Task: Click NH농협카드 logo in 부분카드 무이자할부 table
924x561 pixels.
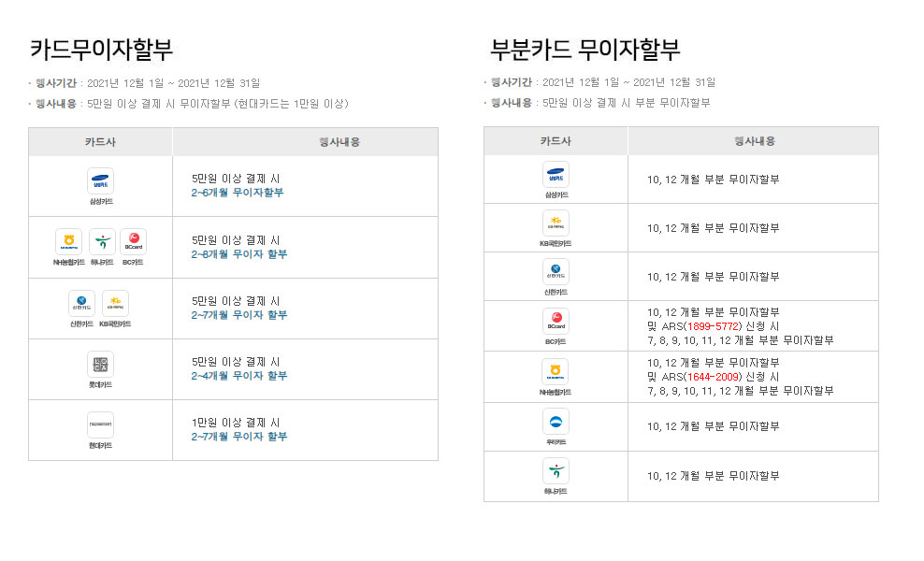Action: point(556,371)
